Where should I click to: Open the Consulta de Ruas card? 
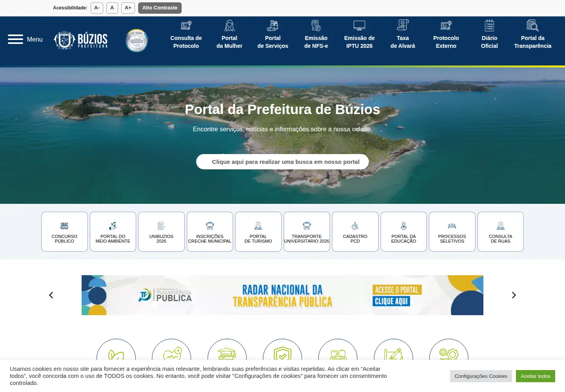click(501, 232)
